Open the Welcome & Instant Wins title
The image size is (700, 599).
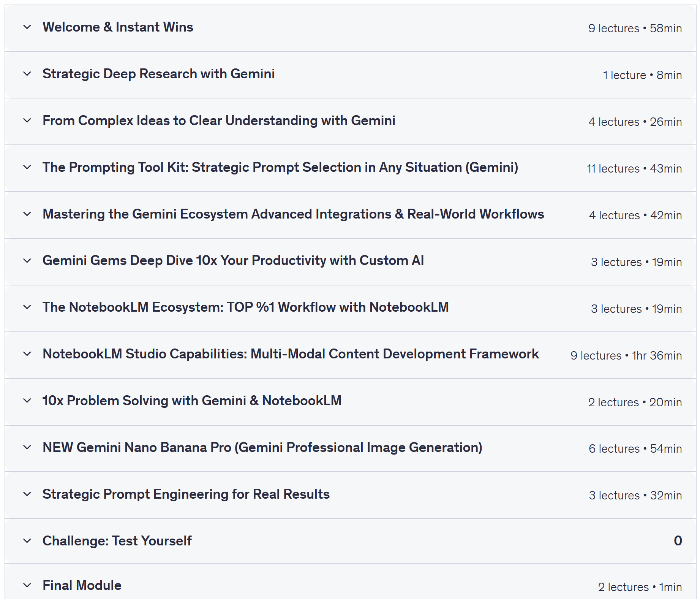tap(118, 27)
